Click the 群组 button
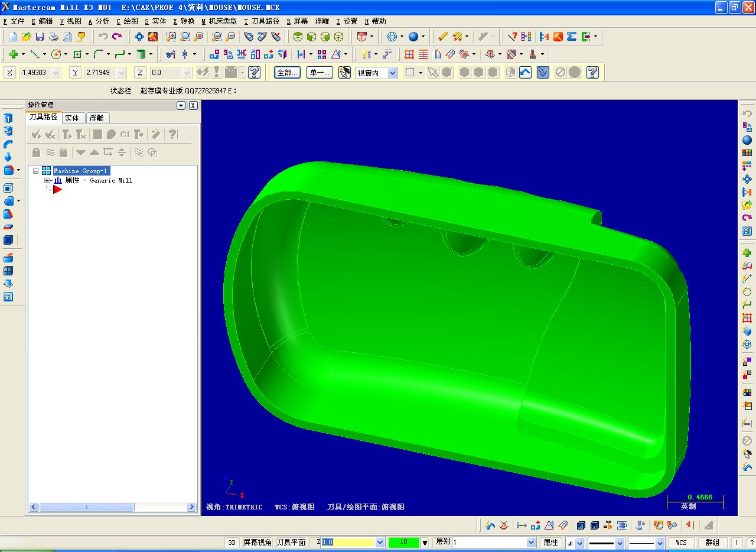 pos(713,543)
